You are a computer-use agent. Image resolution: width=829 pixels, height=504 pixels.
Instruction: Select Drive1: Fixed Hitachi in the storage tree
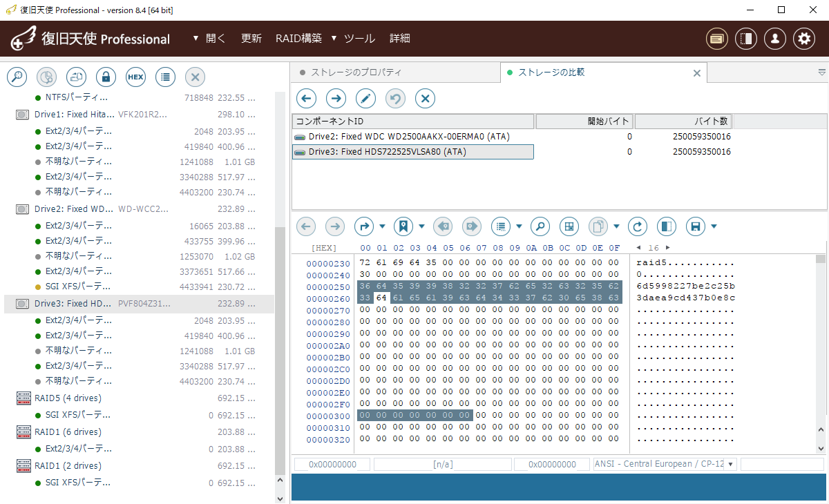point(139,114)
